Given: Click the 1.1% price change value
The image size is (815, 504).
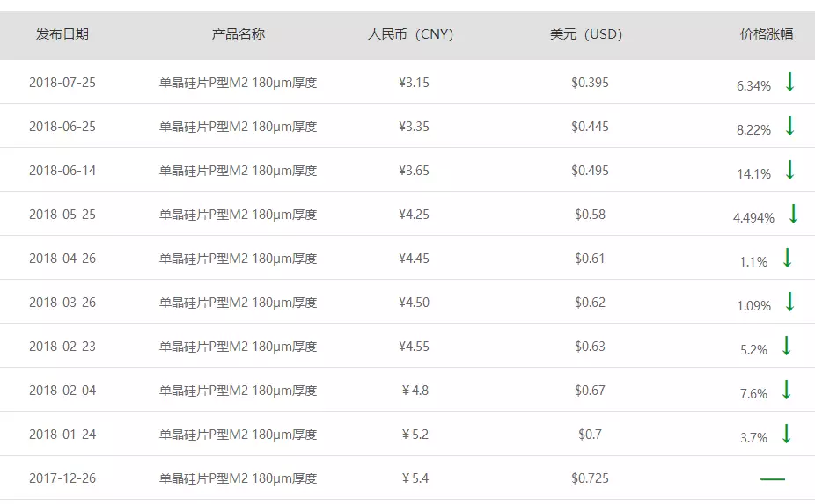Looking at the screenshot, I should click(753, 262).
